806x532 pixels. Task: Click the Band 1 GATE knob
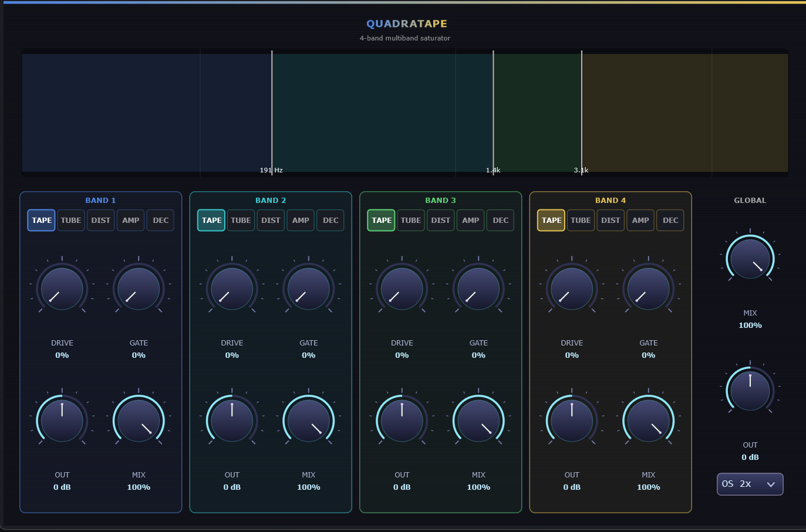[x=139, y=289]
